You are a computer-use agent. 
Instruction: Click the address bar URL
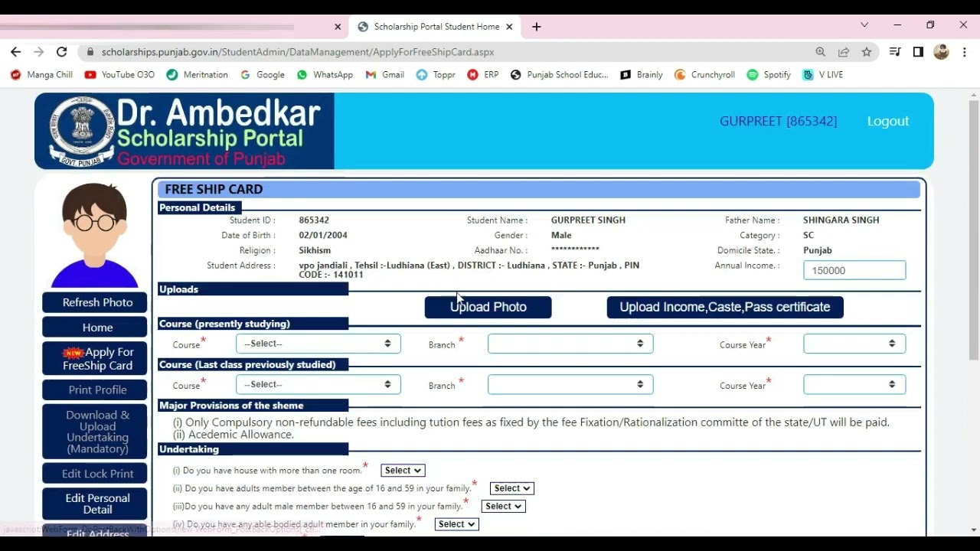(298, 52)
